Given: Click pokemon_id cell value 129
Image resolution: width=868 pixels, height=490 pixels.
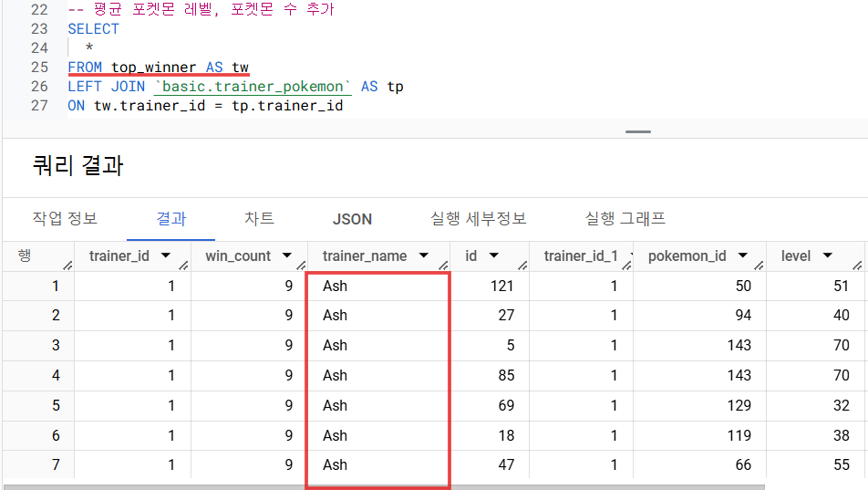Looking at the screenshot, I should (739, 405).
